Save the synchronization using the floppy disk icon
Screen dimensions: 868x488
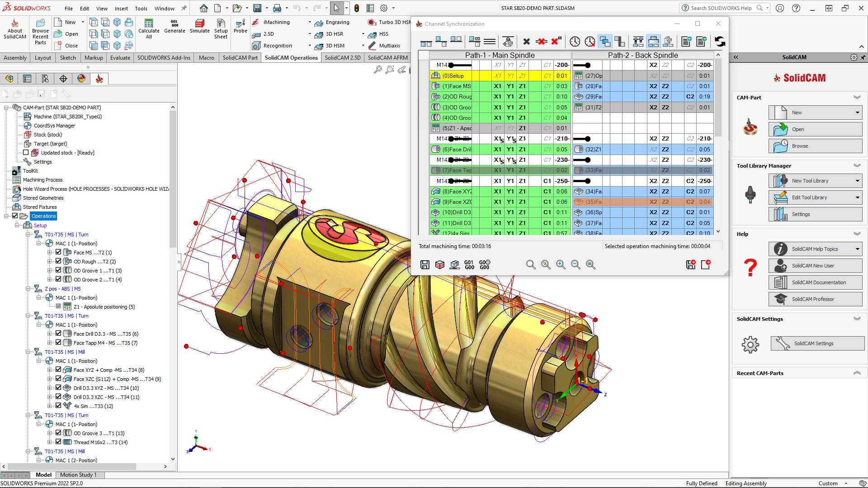pos(425,264)
